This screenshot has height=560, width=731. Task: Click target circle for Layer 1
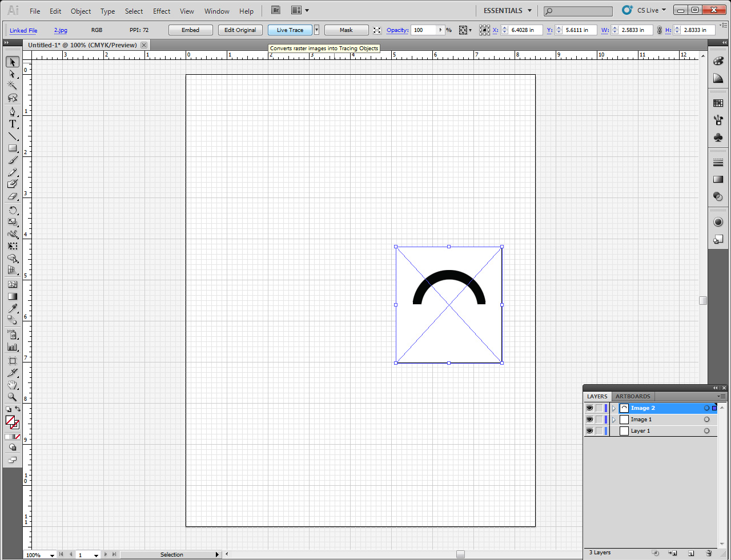pos(706,431)
